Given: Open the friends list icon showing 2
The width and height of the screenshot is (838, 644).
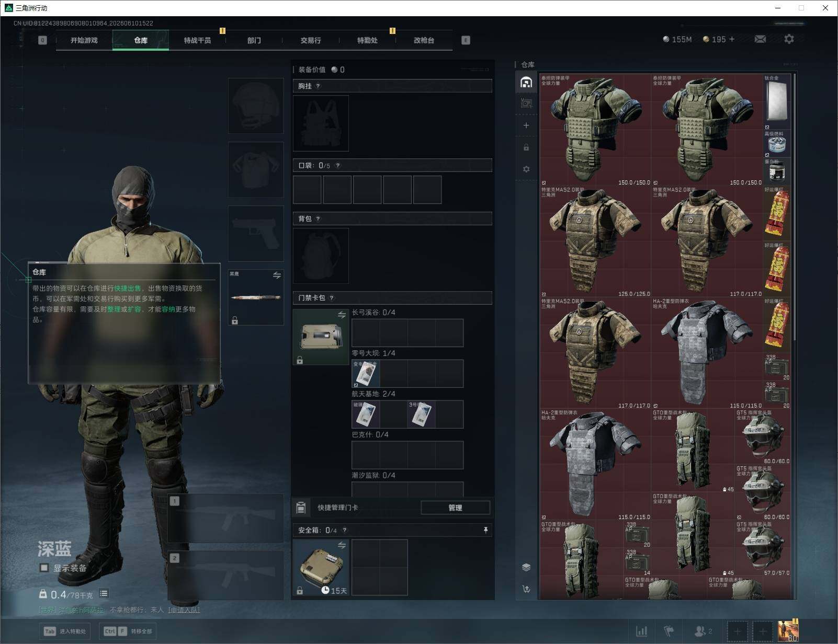Looking at the screenshot, I should tap(703, 631).
